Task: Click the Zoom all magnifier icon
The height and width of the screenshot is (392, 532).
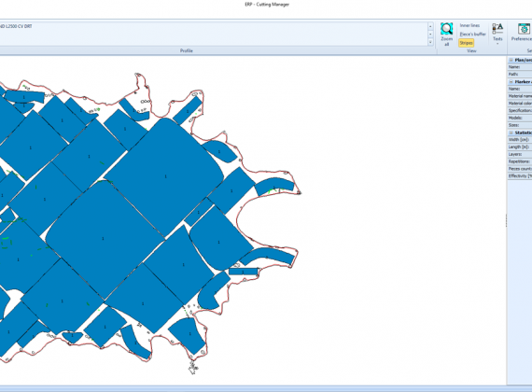Action: tap(446, 29)
